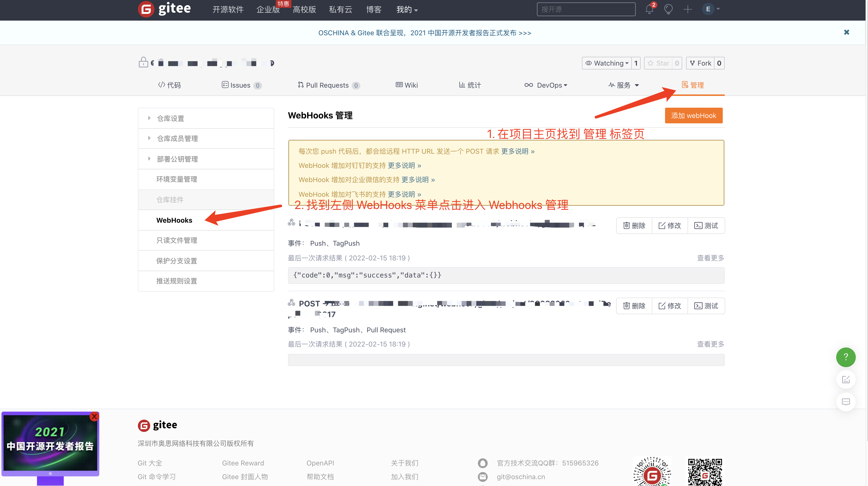Click the feedback edit icon at right
This screenshot has width=868, height=486.
(x=846, y=380)
